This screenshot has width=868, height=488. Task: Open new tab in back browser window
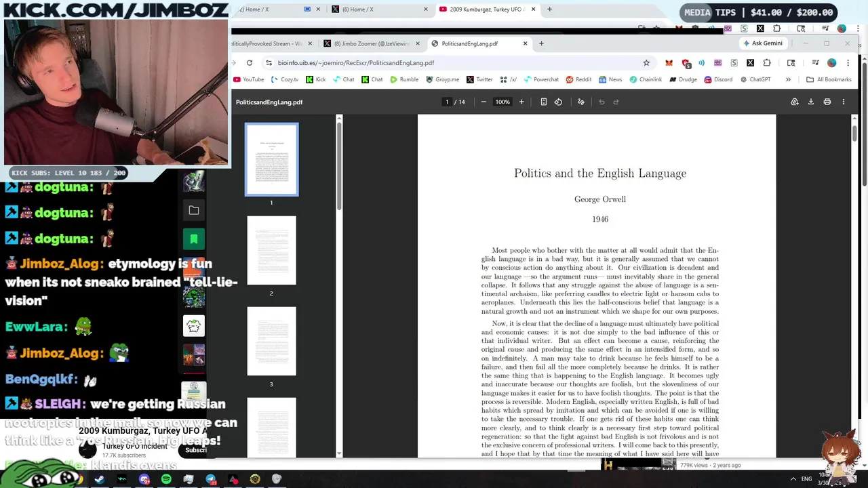coord(549,9)
